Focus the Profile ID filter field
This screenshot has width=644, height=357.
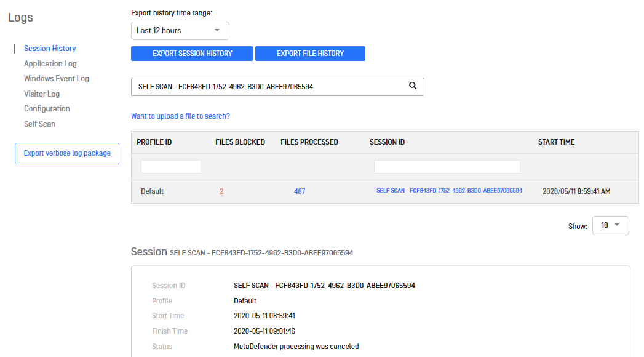[x=171, y=167]
